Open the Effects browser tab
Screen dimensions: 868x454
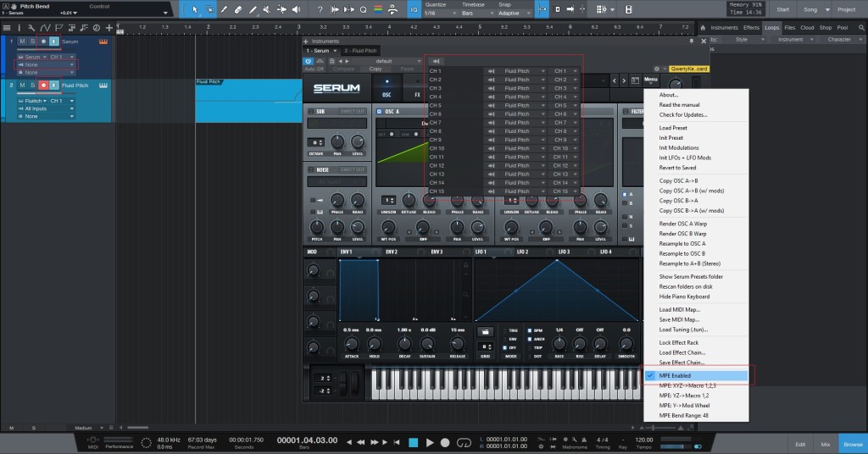click(751, 27)
